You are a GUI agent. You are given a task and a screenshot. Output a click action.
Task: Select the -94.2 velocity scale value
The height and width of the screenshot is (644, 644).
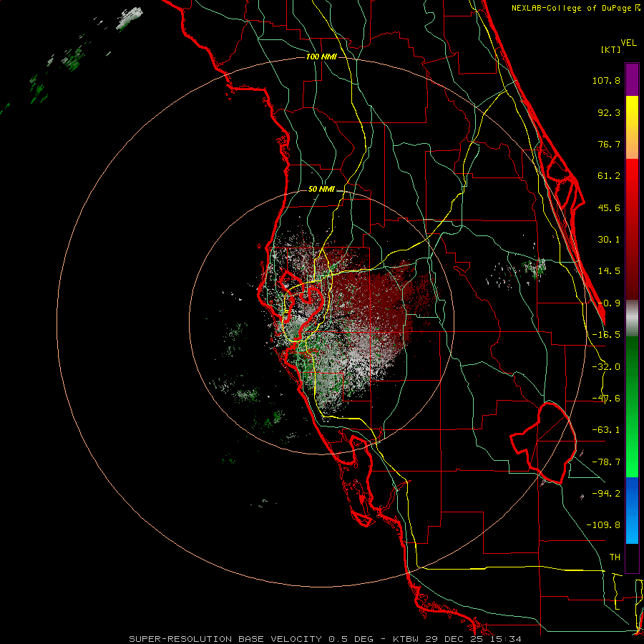pyautogui.click(x=606, y=493)
